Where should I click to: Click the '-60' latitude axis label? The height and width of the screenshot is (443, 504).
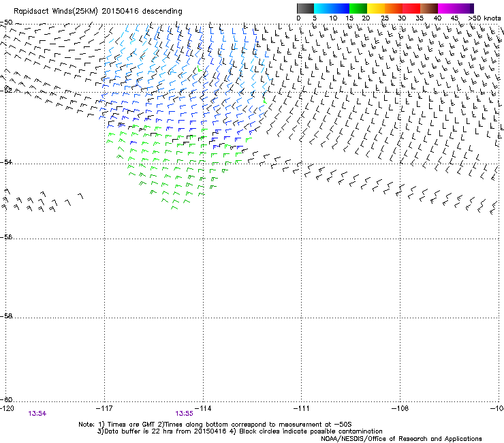[x=6, y=400]
